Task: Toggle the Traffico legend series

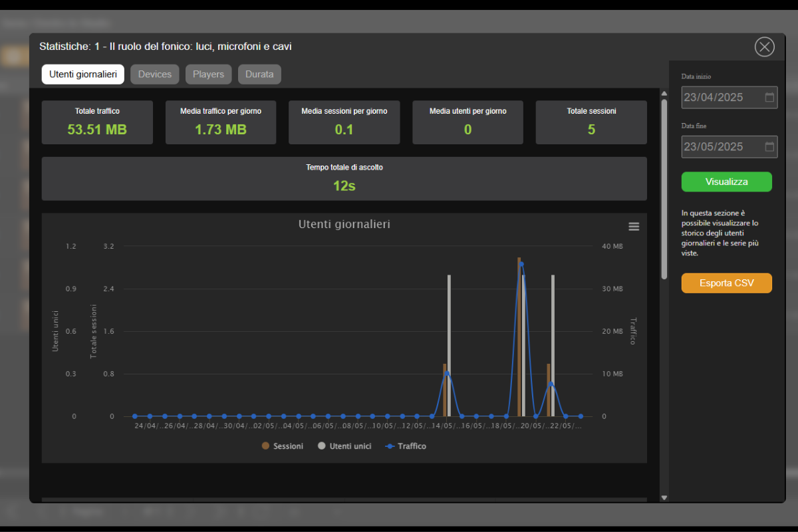Action: point(406,446)
